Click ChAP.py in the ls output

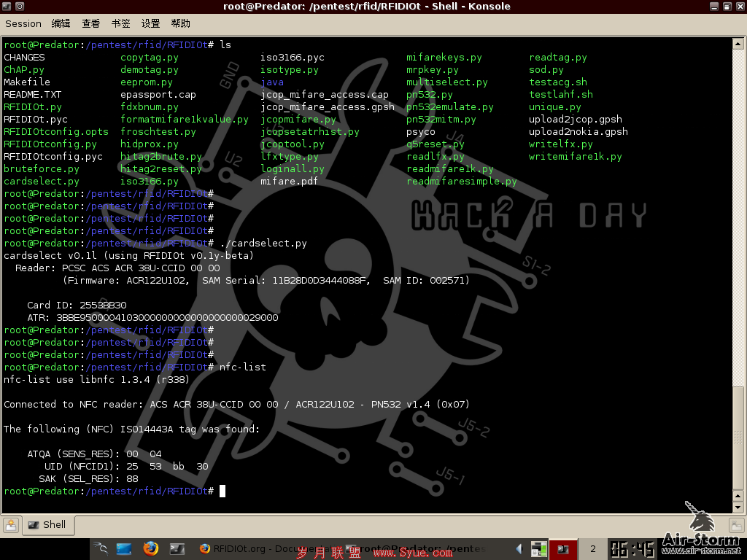(x=24, y=69)
